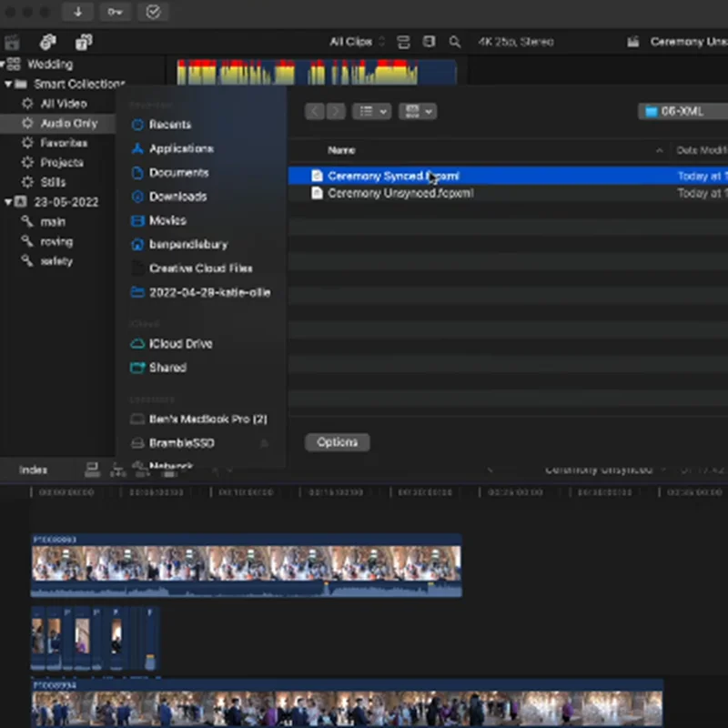Image resolution: width=728 pixels, height=728 pixels.
Task: Show the Libraries sidebar clapperboard icon
Action: (x=12, y=42)
